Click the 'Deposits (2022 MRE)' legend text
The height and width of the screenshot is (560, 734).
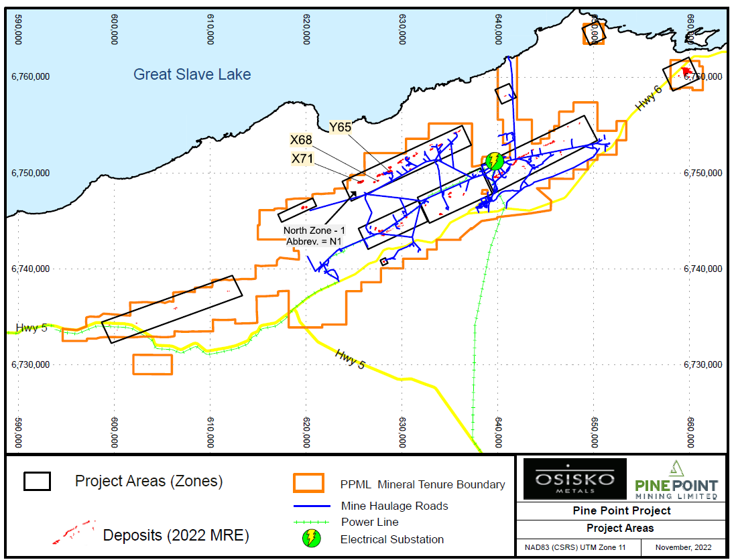[176, 535]
